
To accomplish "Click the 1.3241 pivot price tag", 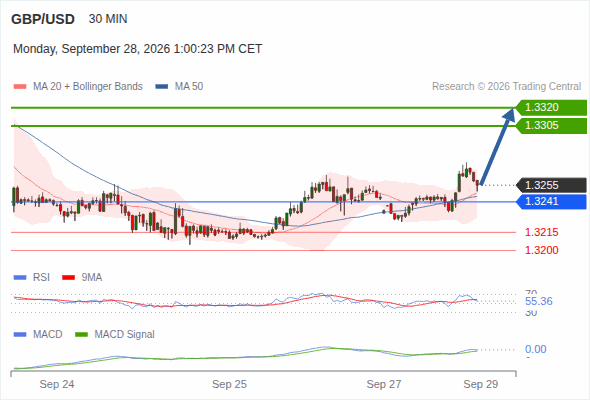I will click(551, 201).
